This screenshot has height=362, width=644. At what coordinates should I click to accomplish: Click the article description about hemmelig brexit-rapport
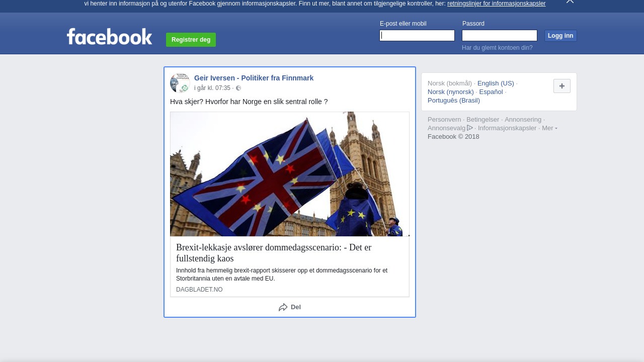click(x=282, y=275)
